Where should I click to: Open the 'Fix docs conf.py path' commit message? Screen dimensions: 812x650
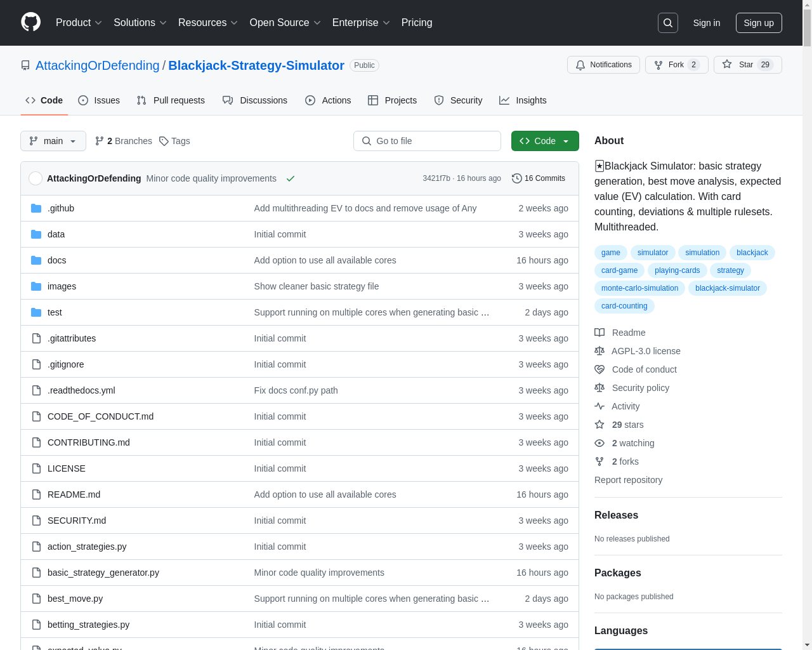point(296,390)
